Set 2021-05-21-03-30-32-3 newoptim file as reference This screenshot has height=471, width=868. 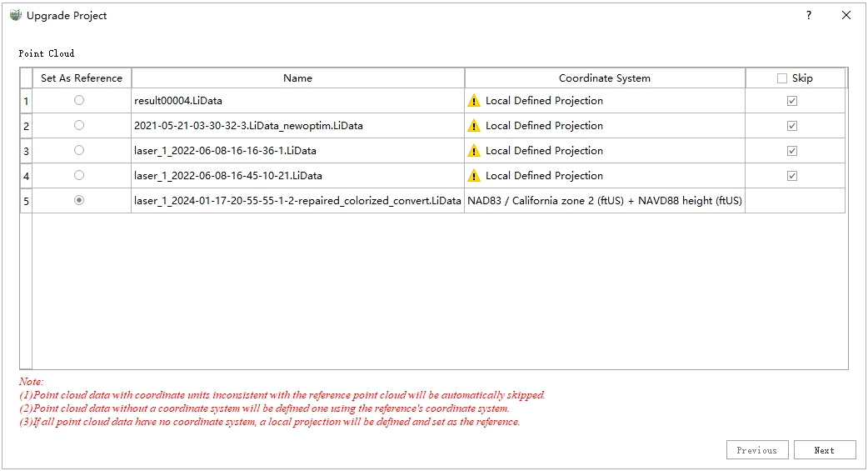[x=79, y=125]
